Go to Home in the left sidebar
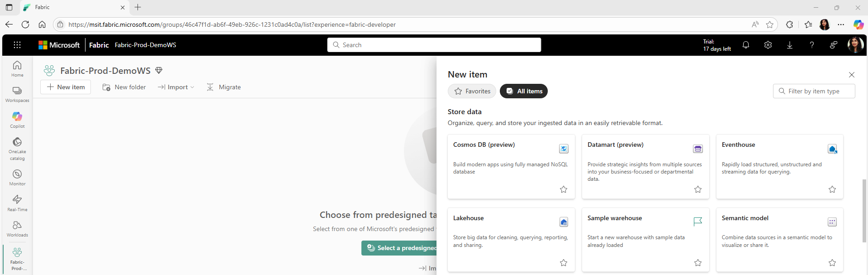 [17, 69]
